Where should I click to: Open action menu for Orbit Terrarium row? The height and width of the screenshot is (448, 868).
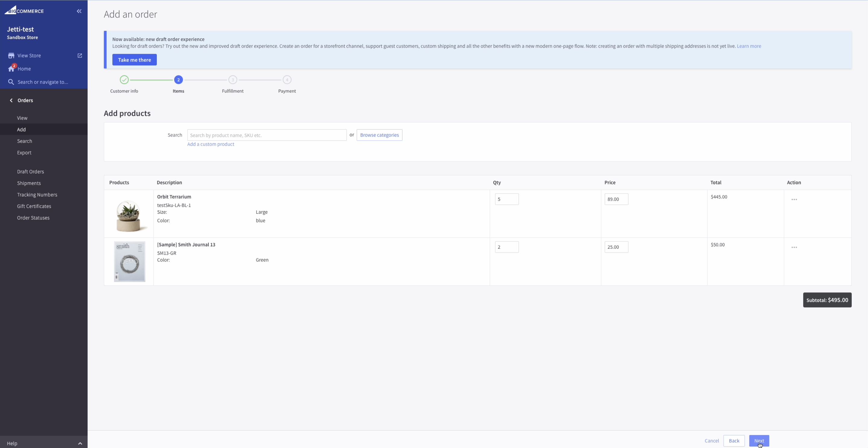click(794, 199)
